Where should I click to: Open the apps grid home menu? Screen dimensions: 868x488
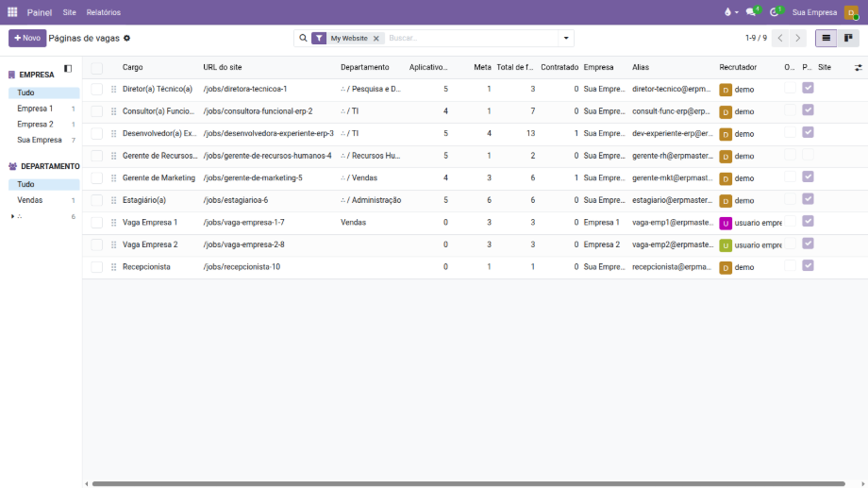point(12,12)
